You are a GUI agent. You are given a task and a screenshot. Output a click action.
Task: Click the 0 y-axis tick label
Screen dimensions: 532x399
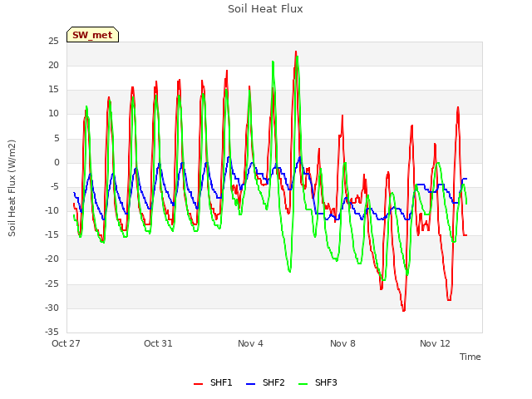[57, 163]
